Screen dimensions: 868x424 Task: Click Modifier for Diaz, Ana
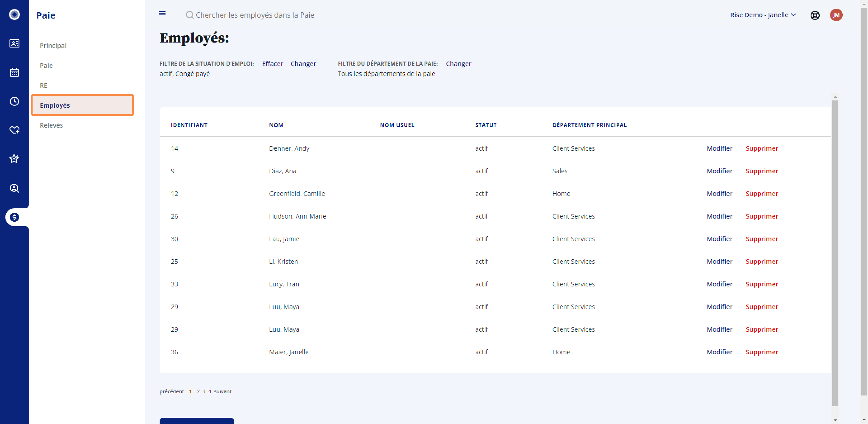point(719,171)
